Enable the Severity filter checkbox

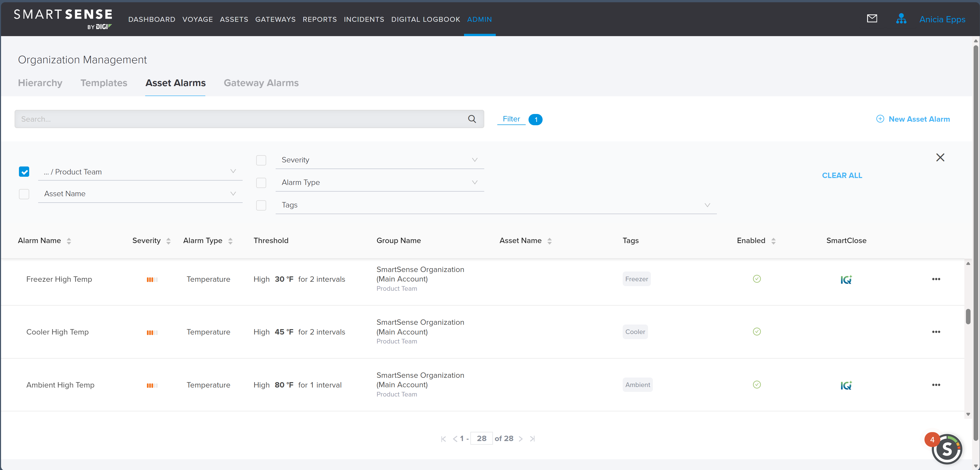261,160
